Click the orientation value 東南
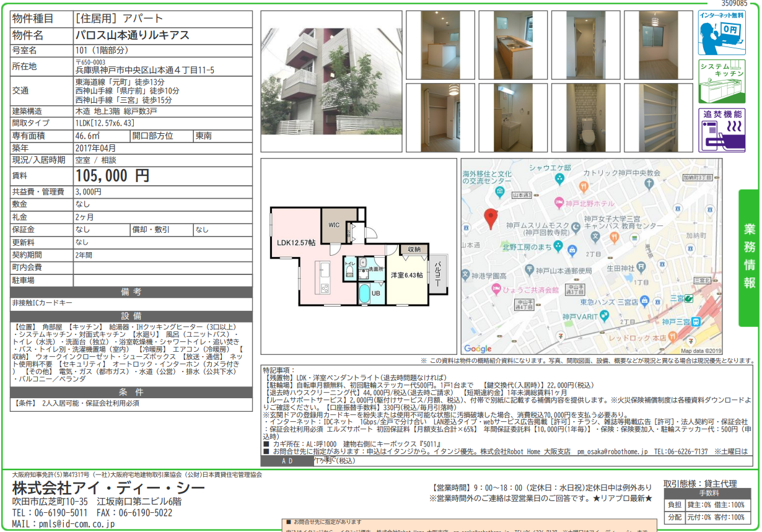This screenshot has height=532, width=762. coord(203,136)
